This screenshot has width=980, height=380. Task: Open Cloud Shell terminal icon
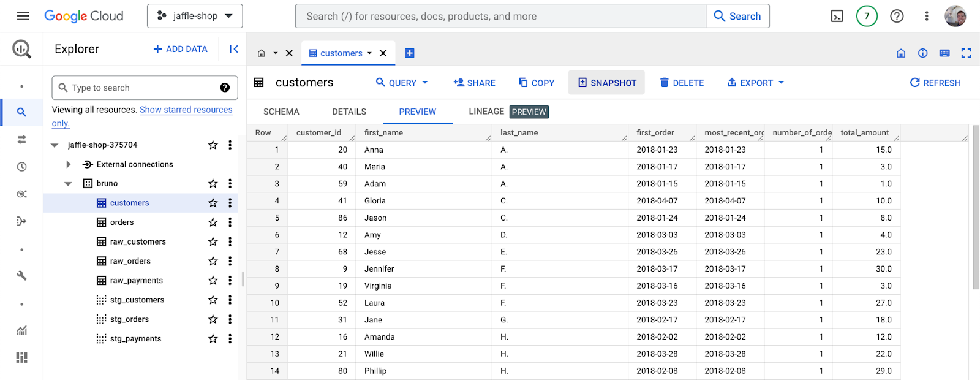point(837,17)
